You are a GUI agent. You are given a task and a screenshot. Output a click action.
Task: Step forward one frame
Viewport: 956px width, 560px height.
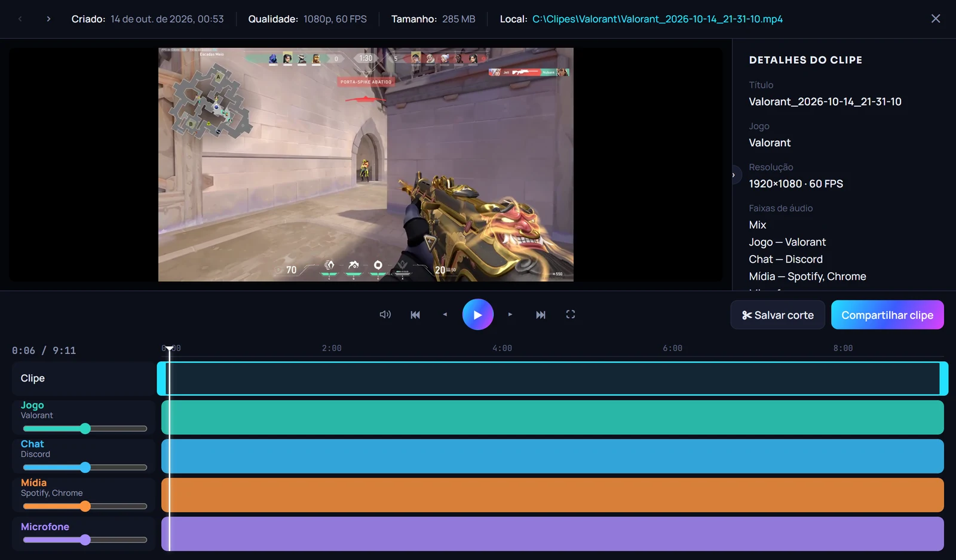(510, 315)
